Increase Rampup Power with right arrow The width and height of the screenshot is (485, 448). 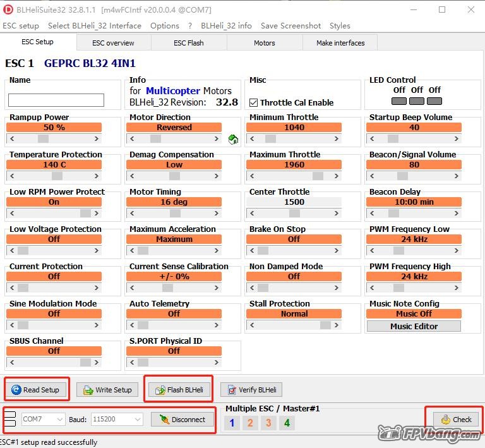pyautogui.click(x=97, y=138)
